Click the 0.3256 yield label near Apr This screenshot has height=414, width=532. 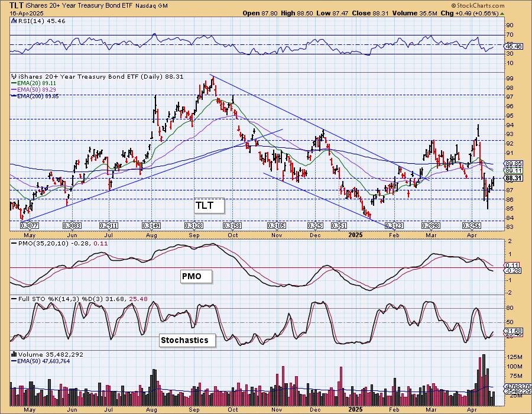tap(472, 226)
